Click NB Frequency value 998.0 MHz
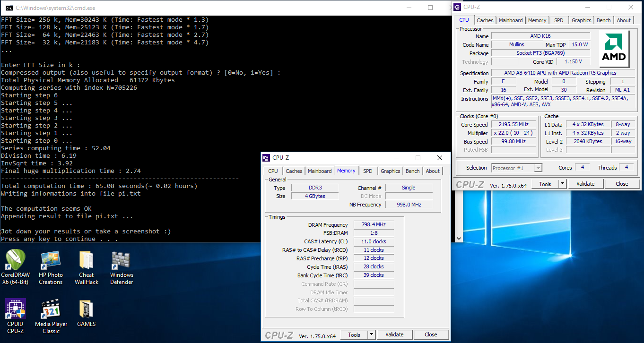The image size is (644, 343). click(409, 205)
